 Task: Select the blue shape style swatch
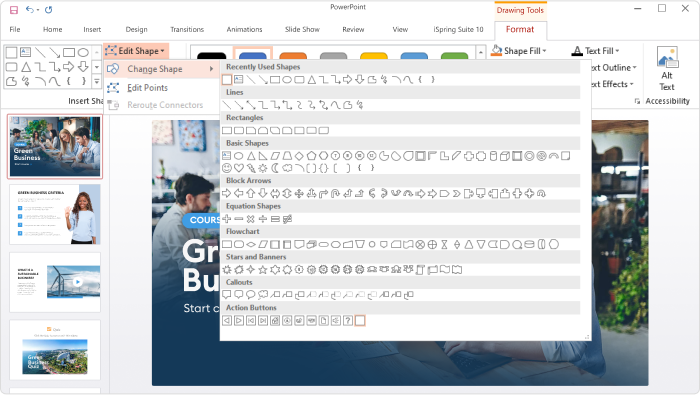[253, 55]
